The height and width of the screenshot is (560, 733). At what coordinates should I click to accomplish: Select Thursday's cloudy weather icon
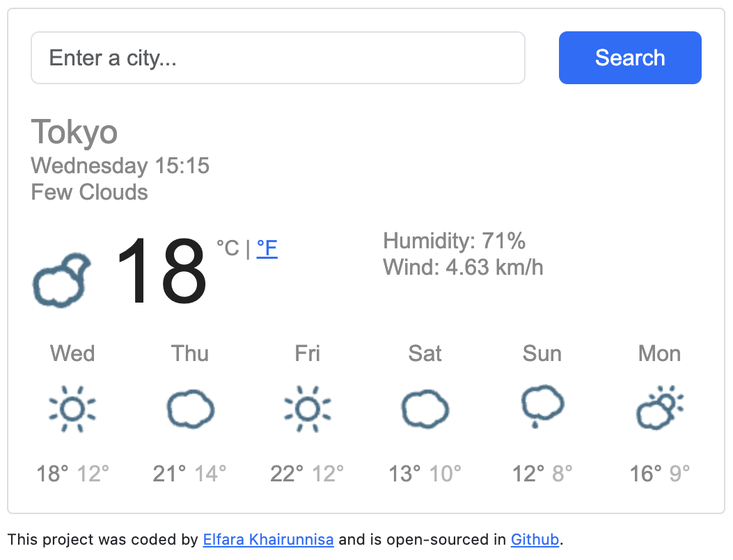click(189, 409)
